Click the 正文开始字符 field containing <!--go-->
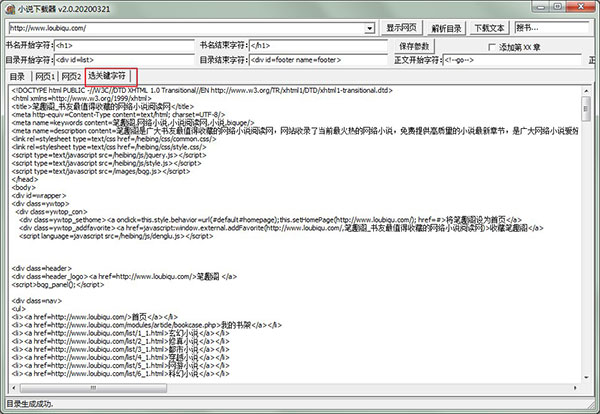The image size is (600, 414). [512, 60]
